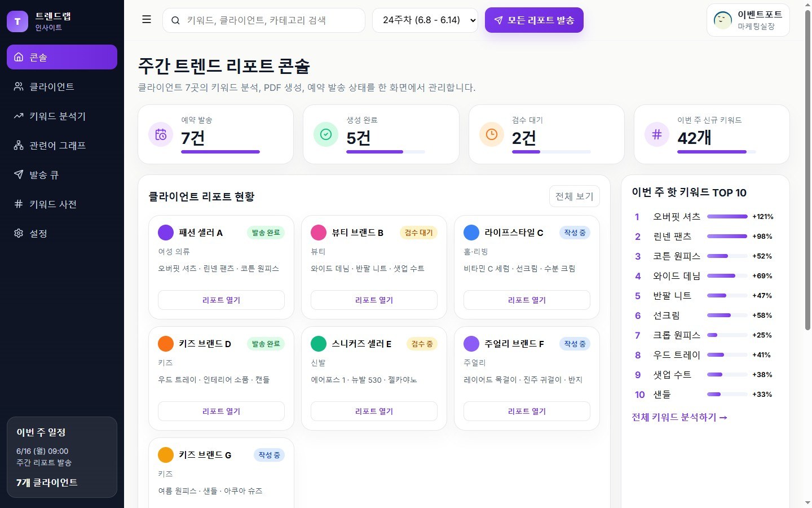This screenshot has width=812, height=508.
Task: Open 설정 in the sidebar
Action: click(x=62, y=233)
